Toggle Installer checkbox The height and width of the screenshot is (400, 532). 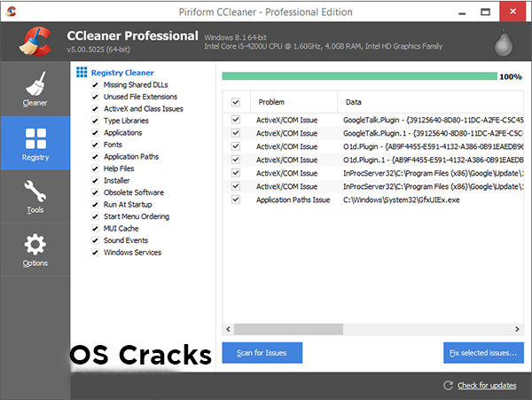(95, 181)
